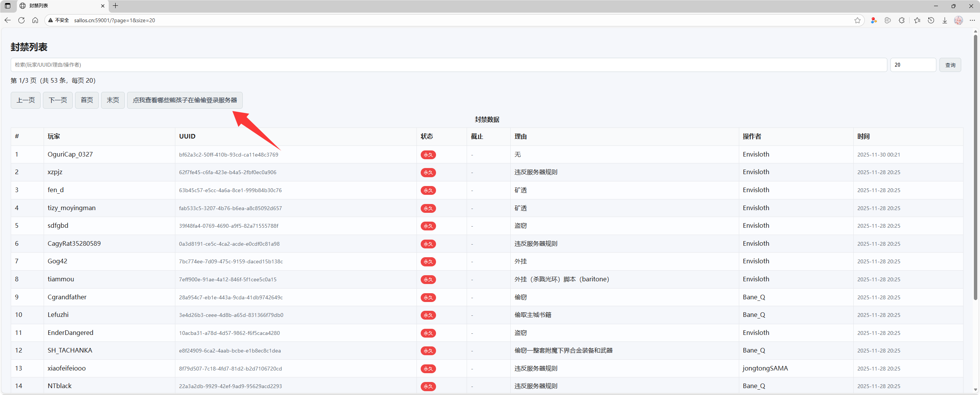Screen dimensions: 980x395
Task: Click the browser back arrow
Action: point(8,20)
